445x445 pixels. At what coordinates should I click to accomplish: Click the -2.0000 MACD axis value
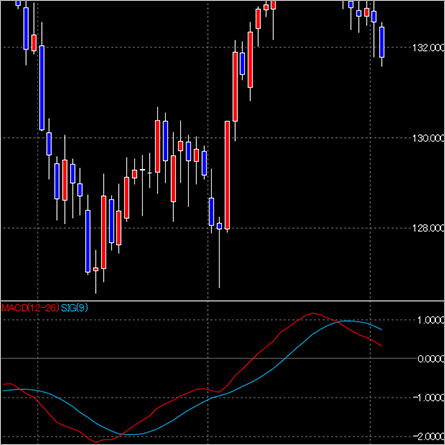pos(429,436)
